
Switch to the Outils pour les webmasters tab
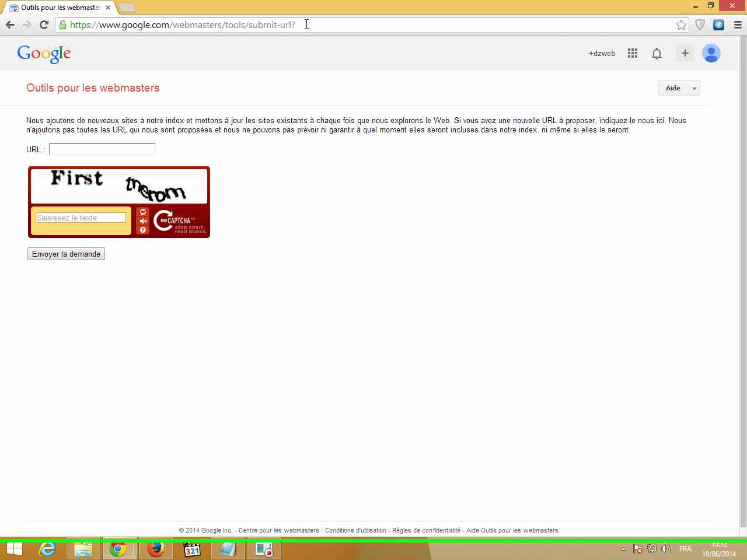60,8
